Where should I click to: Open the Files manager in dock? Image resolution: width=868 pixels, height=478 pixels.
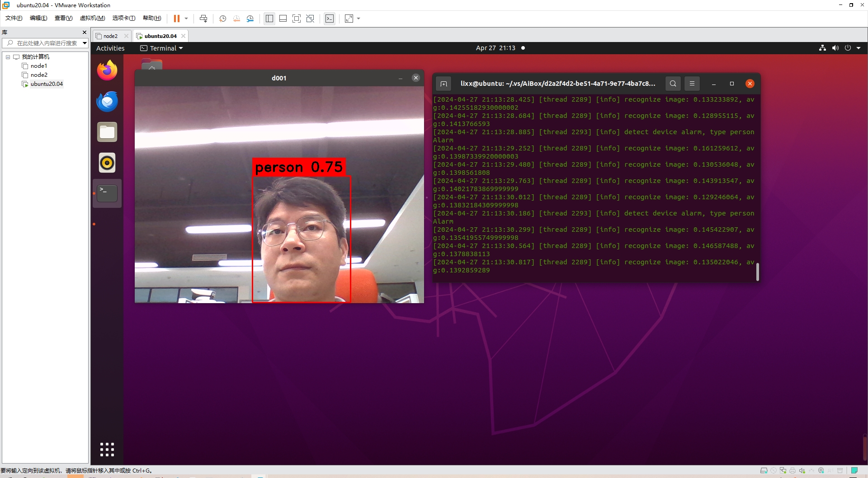[107, 132]
